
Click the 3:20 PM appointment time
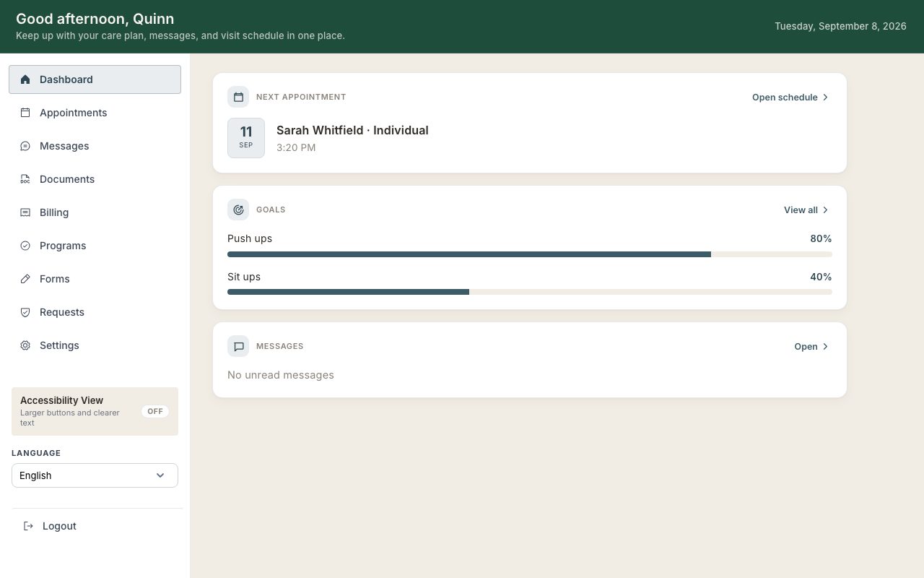tap(296, 147)
